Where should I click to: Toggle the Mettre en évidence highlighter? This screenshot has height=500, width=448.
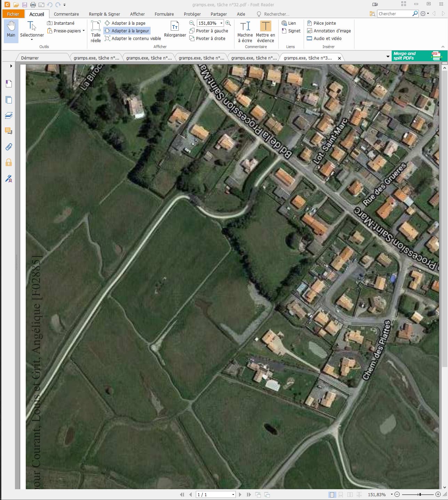click(x=265, y=32)
